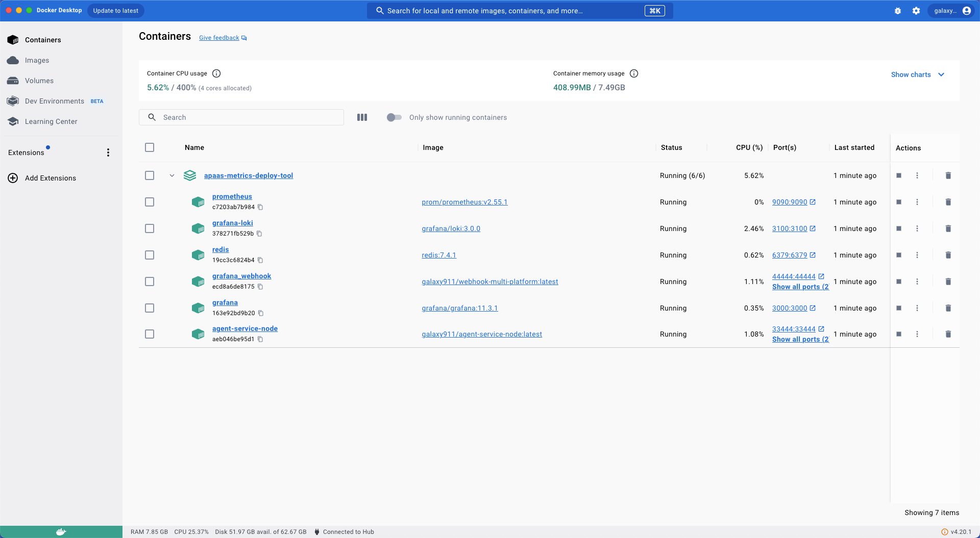The height and width of the screenshot is (538, 980).
Task: Stop the apaas-metrics-deploy-tool stack
Action: tap(899, 175)
